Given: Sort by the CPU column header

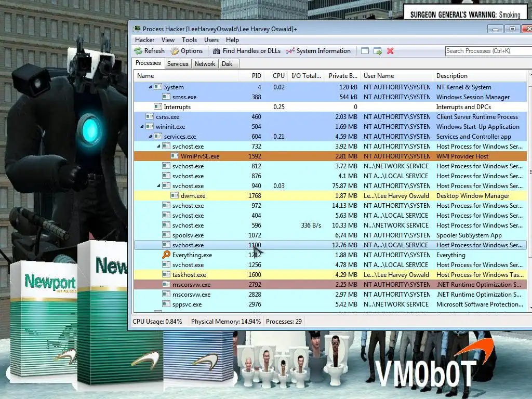Looking at the screenshot, I should (x=276, y=76).
